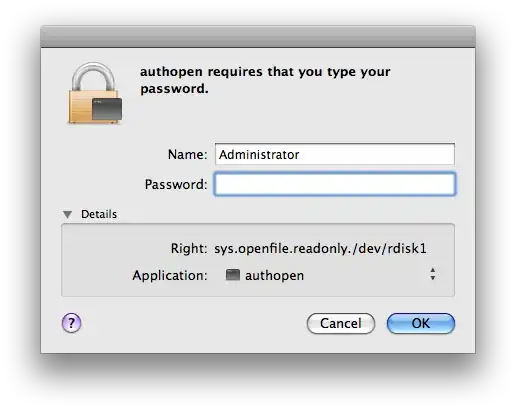Click the Password: label
The height and width of the screenshot is (409, 516).
click(176, 184)
